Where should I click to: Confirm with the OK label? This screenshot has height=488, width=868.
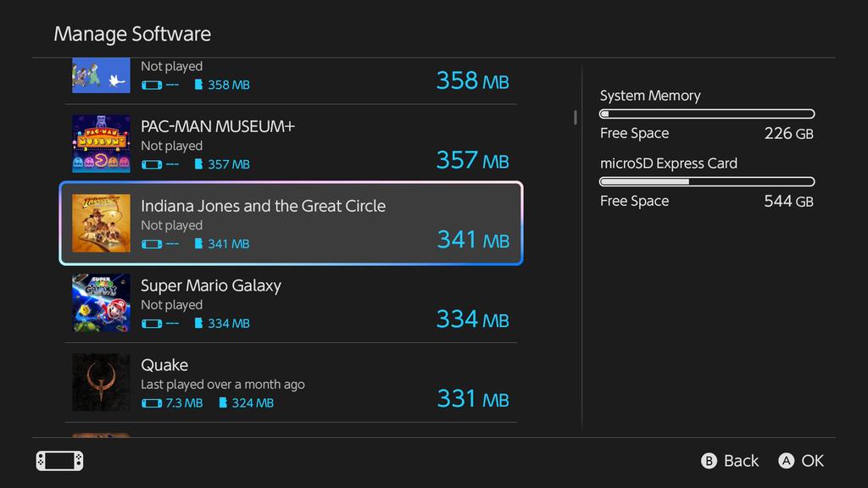point(813,461)
